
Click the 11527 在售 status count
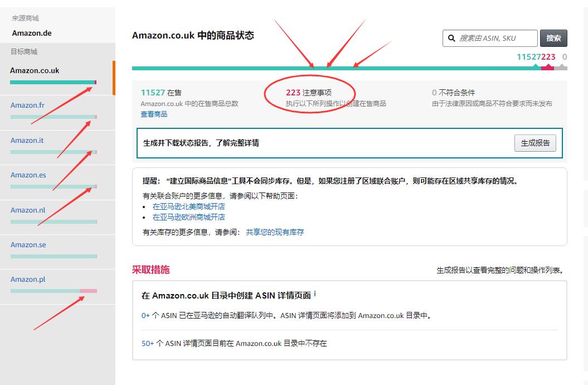coord(161,93)
